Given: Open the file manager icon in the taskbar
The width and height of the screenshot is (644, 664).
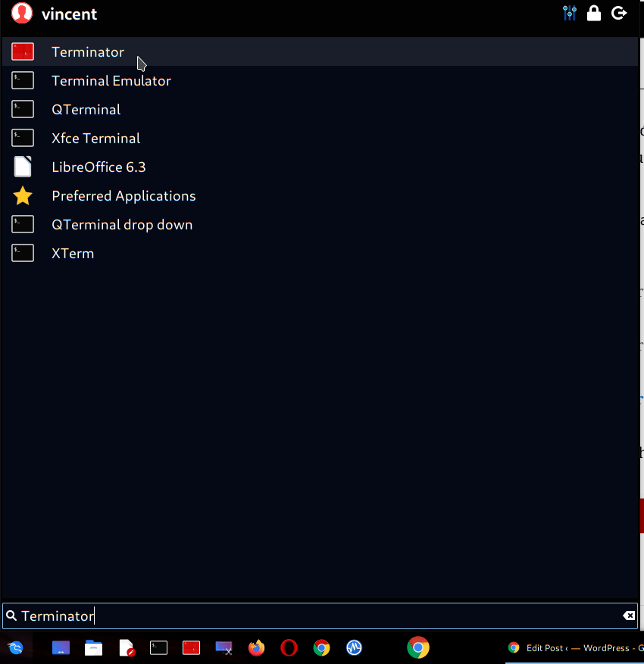Looking at the screenshot, I should pos(93,647).
